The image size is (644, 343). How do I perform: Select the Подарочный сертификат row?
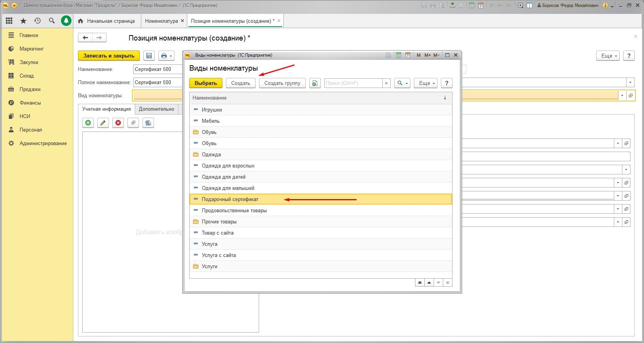230,199
